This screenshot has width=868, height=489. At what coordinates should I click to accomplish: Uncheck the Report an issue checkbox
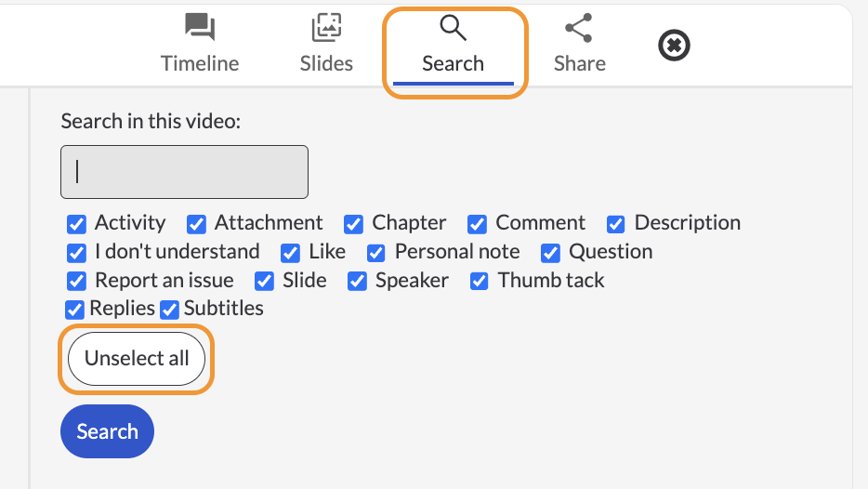point(76,282)
